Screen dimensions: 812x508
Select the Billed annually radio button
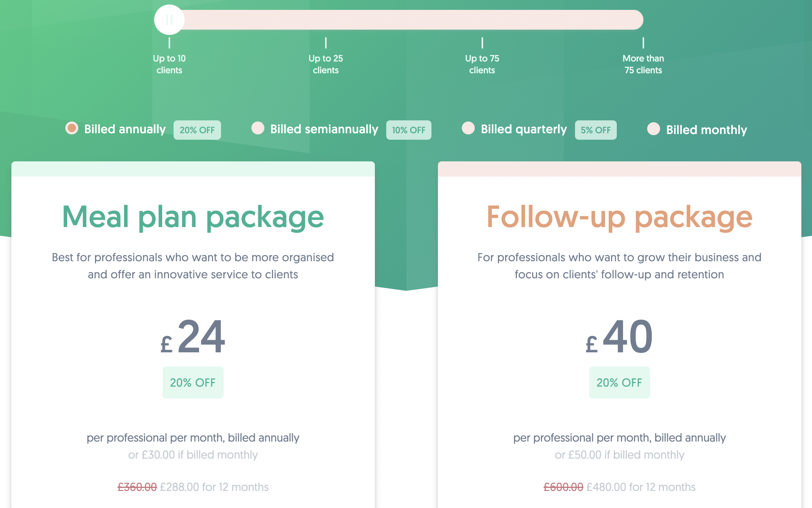pyautogui.click(x=72, y=128)
